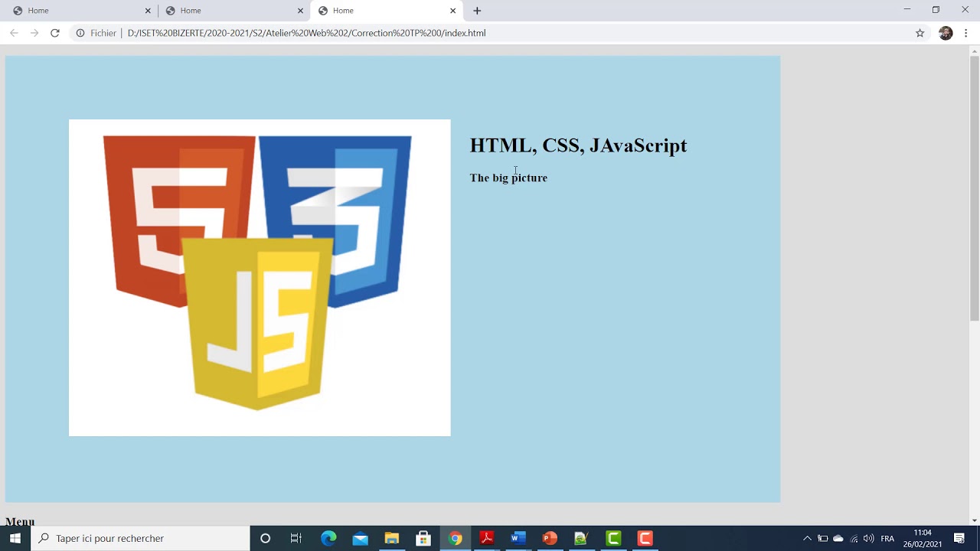The image size is (980, 551).
Task: Click the heading HTML, CSS, JAvaScript
Action: tap(578, 145)
